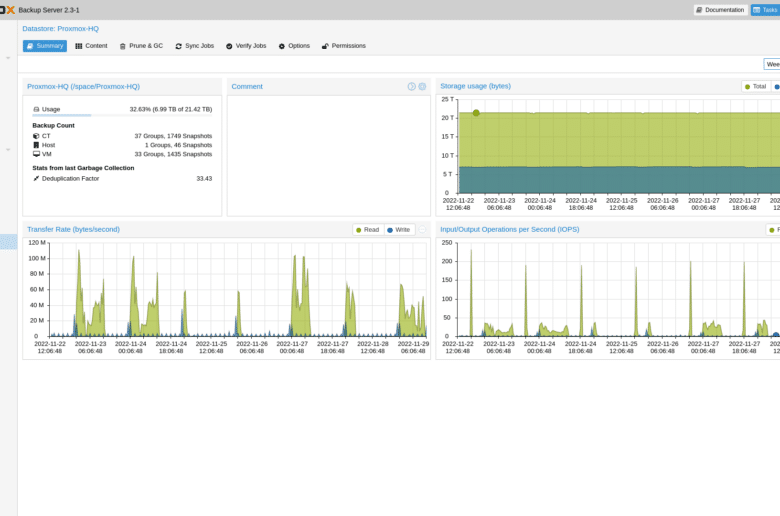This screenshot has width=780, height=516.
Task: Click the Sync Jobs refresh icon
Action: pyautogui.click(x=179, y=46)
